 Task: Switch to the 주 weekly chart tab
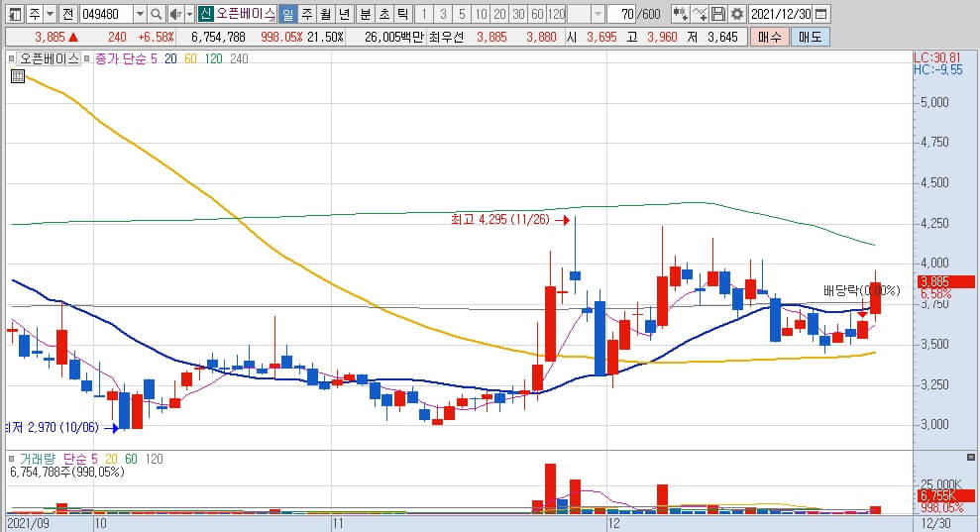pos(307,14)
